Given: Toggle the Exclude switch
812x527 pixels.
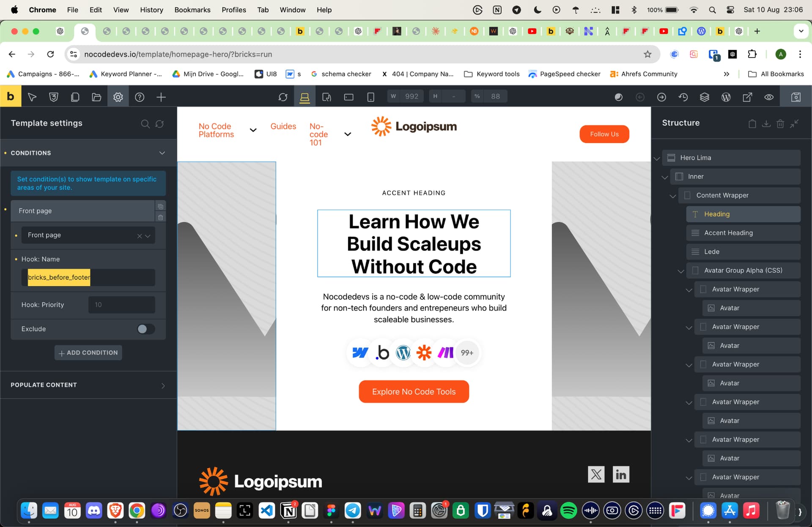Looking at the screenshot, I should point(146,329).
